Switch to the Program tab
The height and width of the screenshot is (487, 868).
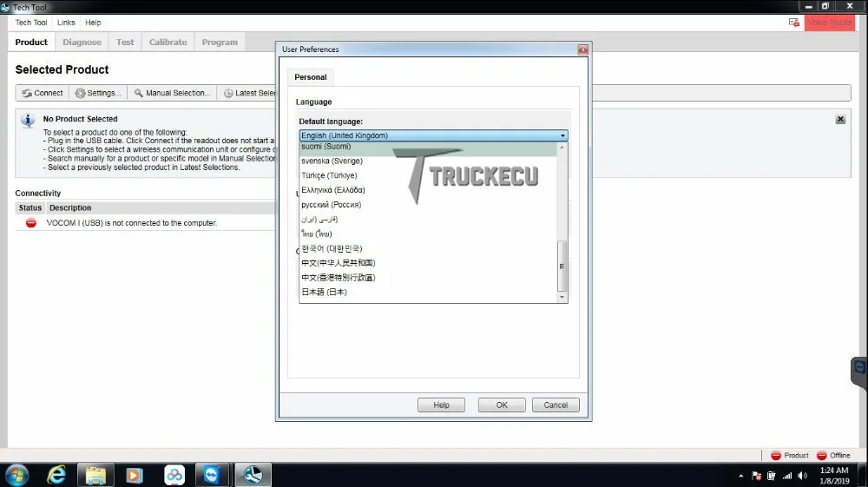220,42
